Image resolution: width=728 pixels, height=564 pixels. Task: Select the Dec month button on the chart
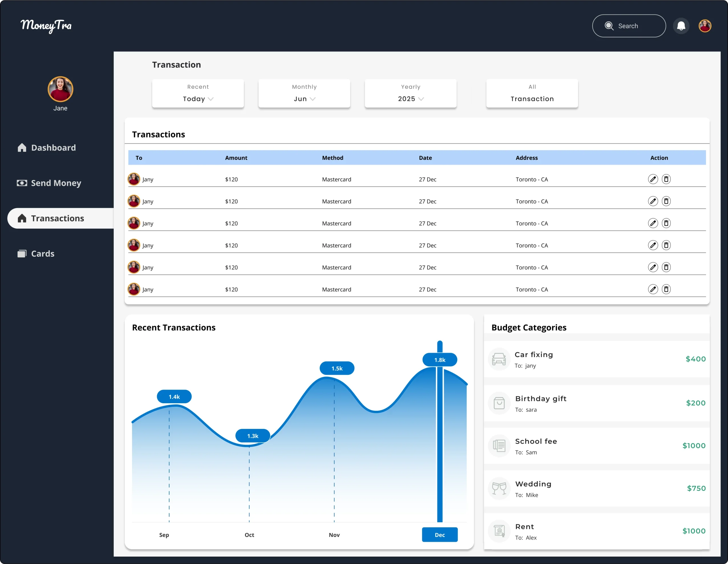pos(439,535)
